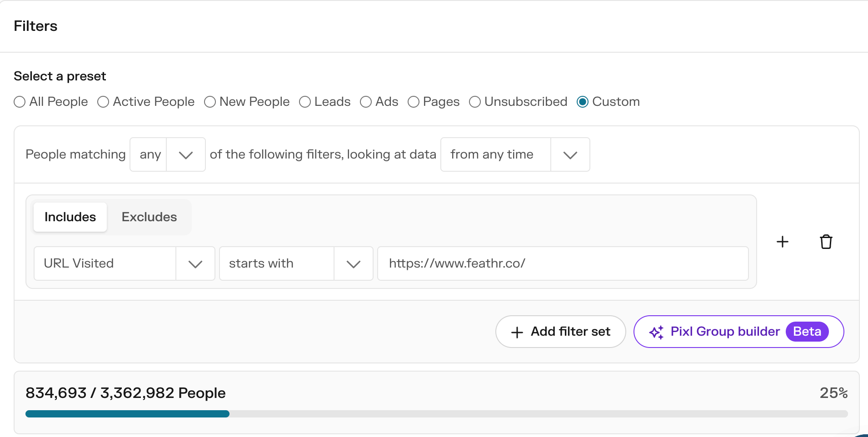The height and width of the screenshot is (437, 868).
Task: Expand the 'starts with' operator dropdown
Action: pyautogui.click(x=296, y=263)
